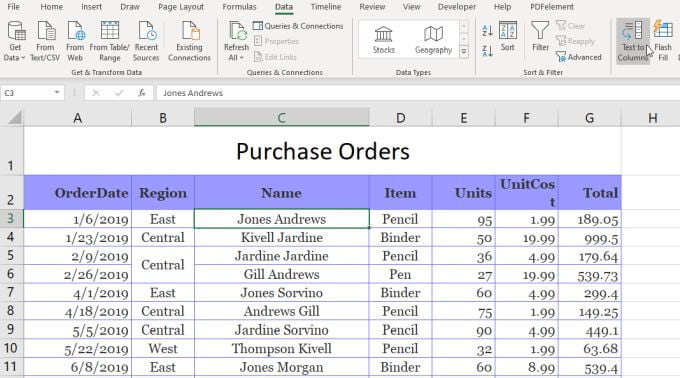Select unit cost cell 8.99

pos(527,367)
